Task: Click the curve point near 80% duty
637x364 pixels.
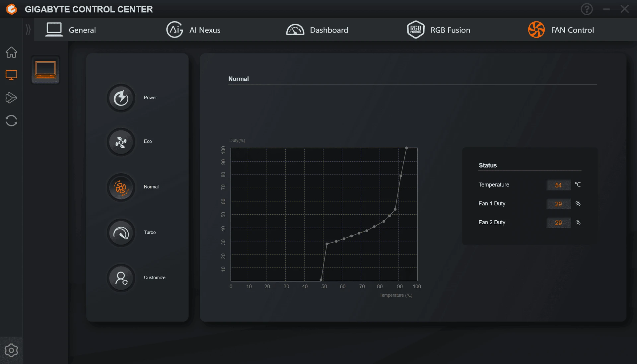Action: click(401, 176)
